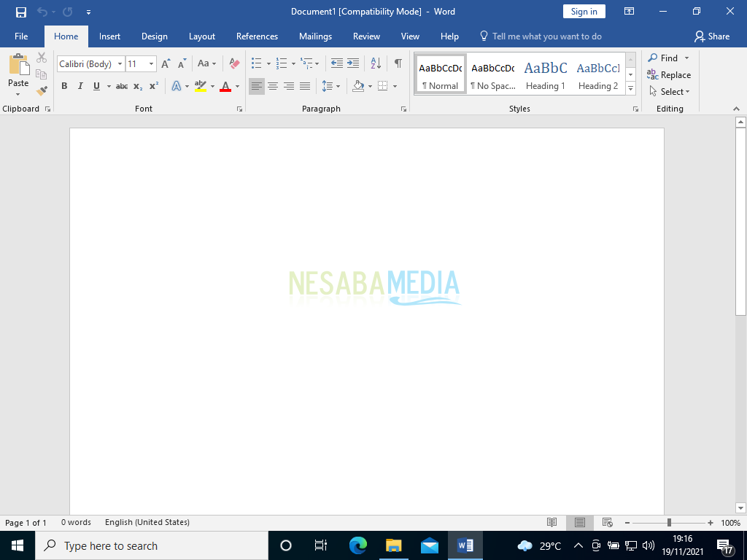Switch to the Review tab
Image resolution: width=747 pixels, height=560 pixels.
point(366,36)
